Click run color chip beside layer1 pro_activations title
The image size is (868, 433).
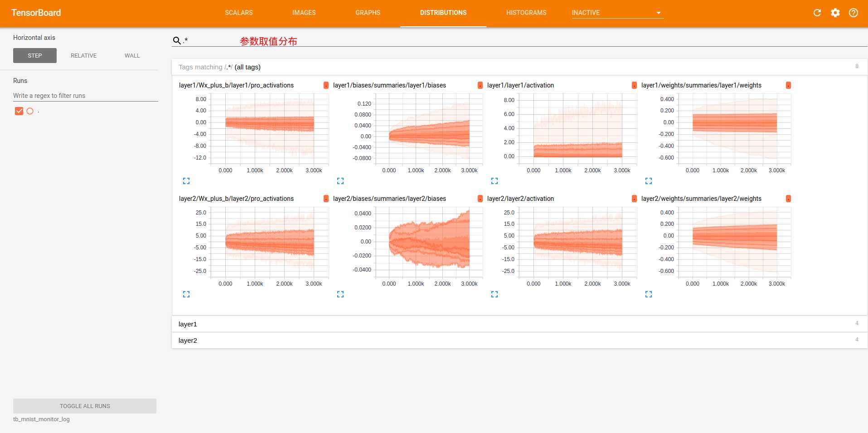pyautogui.click(x=326, y=85)
